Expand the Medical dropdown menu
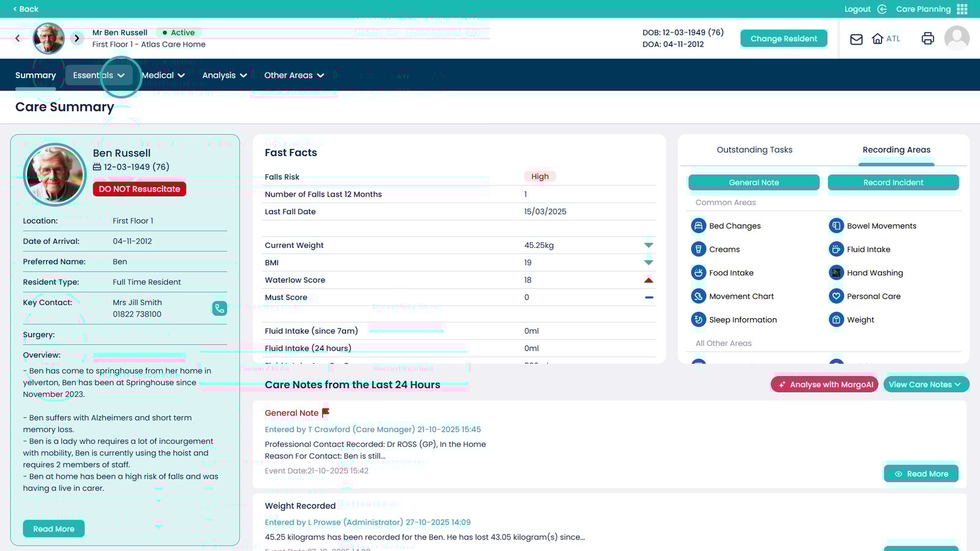 click(x=163, y=75)
